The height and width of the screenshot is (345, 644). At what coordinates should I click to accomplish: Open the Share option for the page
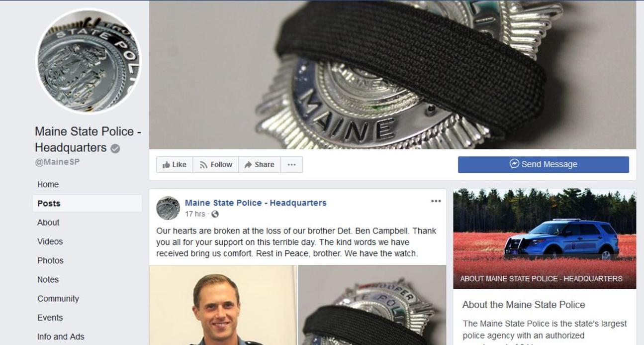(x=260, y=165)
